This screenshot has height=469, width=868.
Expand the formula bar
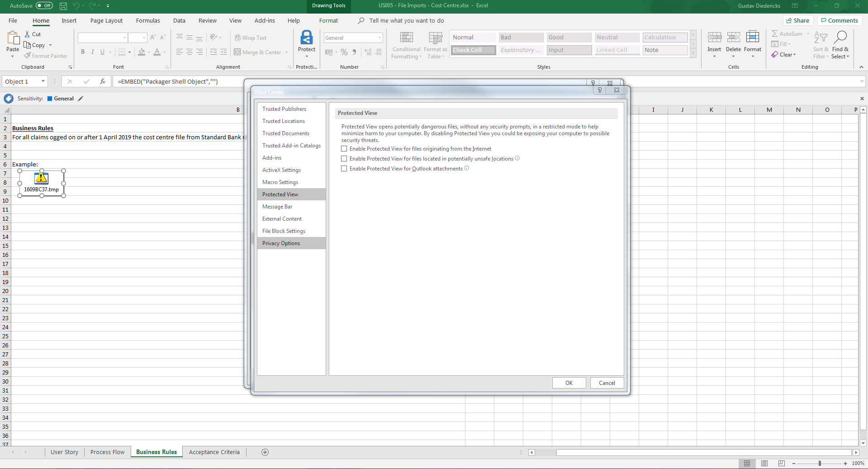pos(861,81)
